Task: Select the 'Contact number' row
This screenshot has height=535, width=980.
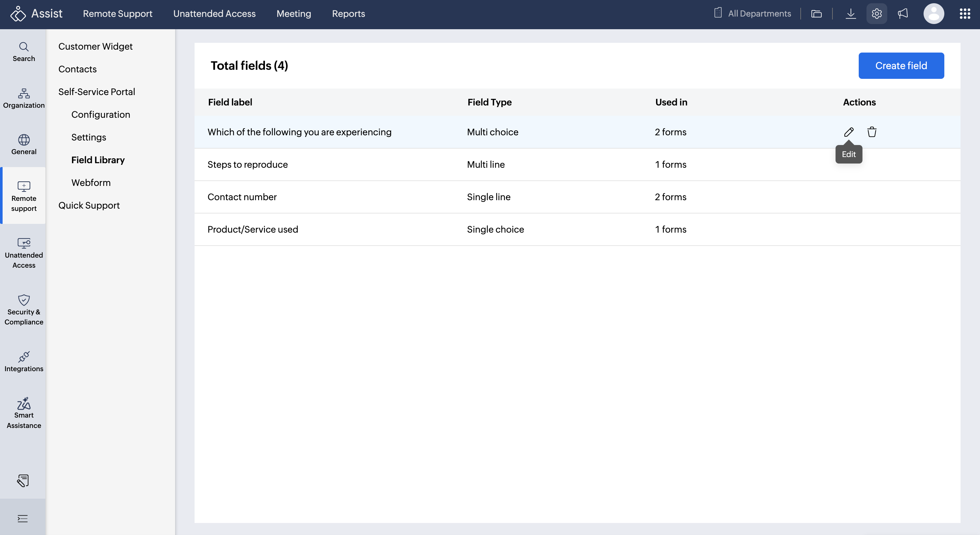Action: (x=577, y=197)
